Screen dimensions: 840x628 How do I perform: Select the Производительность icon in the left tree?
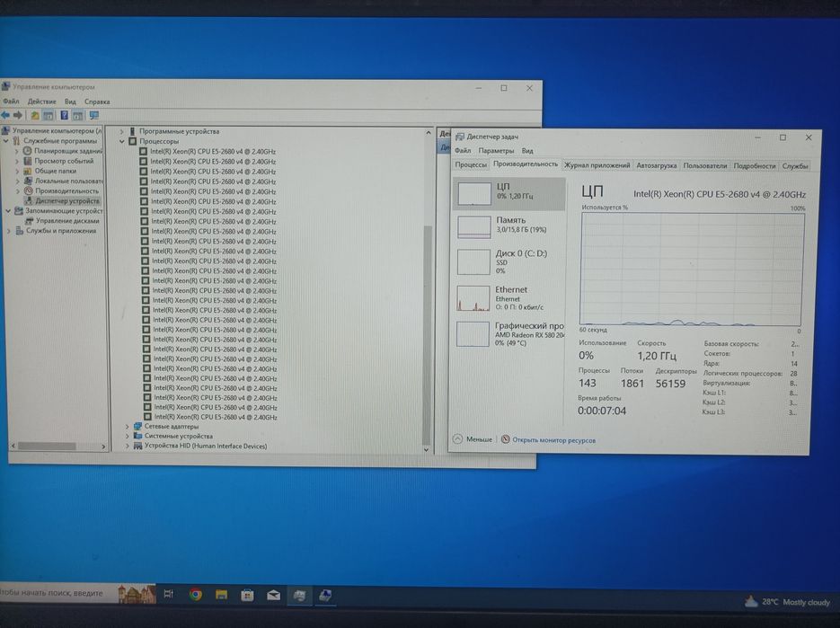coord(29,190)
